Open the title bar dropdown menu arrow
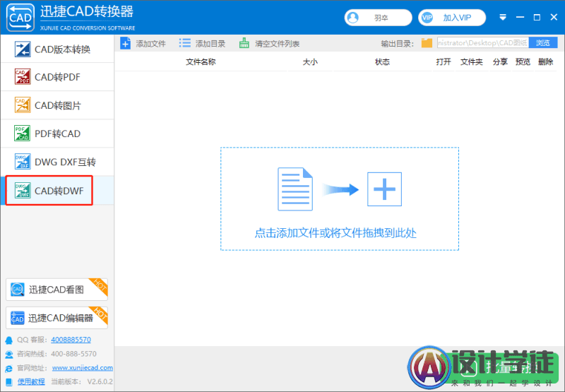This screenshot has height=392, width=565. click(503, 17)
